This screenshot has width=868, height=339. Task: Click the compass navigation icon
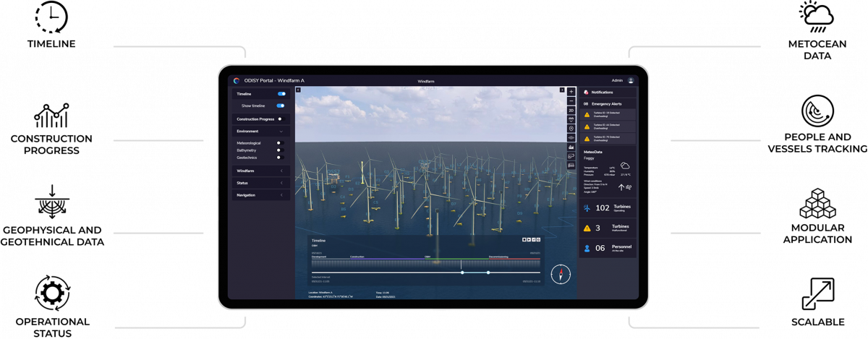[561, 274]
